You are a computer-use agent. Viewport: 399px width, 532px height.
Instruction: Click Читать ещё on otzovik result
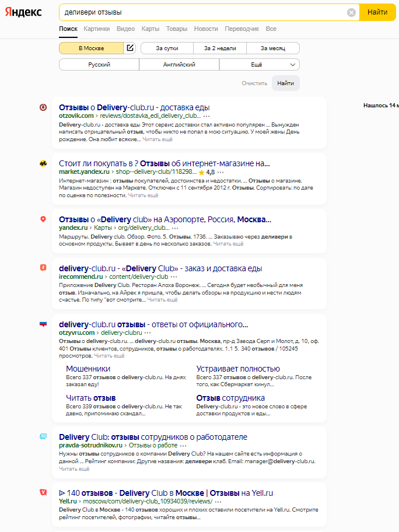click(157, 139)
